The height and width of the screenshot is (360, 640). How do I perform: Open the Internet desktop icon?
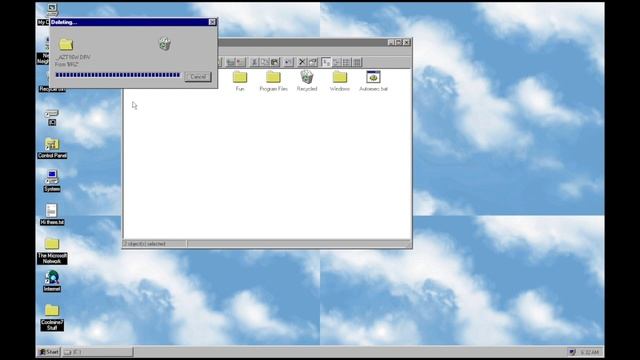(52, 281)
